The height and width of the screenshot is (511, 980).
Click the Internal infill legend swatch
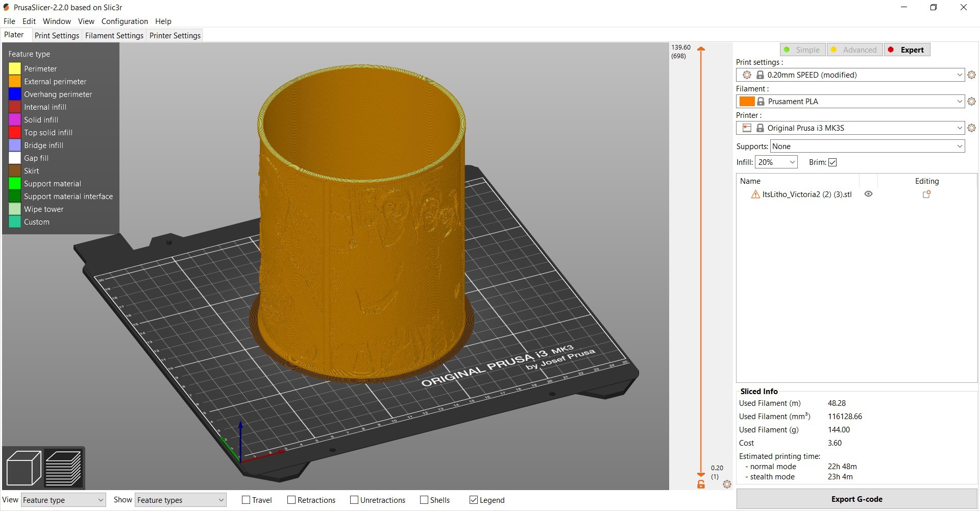click(15, 107)
